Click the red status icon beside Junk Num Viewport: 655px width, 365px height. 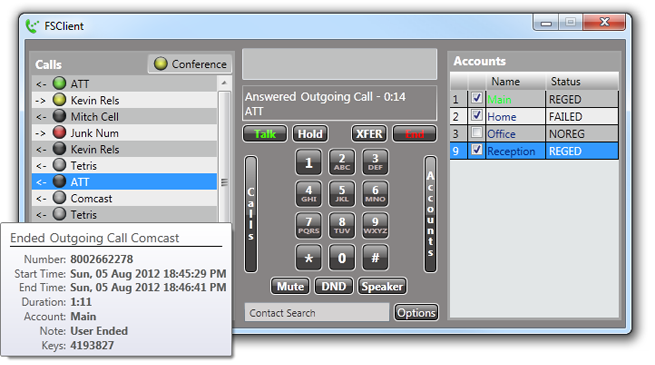(x=60, y=132)
